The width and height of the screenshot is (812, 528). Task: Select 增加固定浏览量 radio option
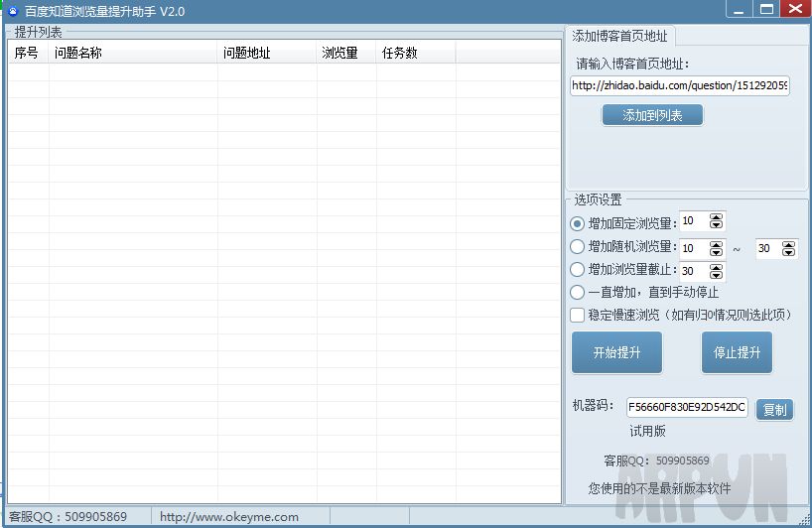578,223
